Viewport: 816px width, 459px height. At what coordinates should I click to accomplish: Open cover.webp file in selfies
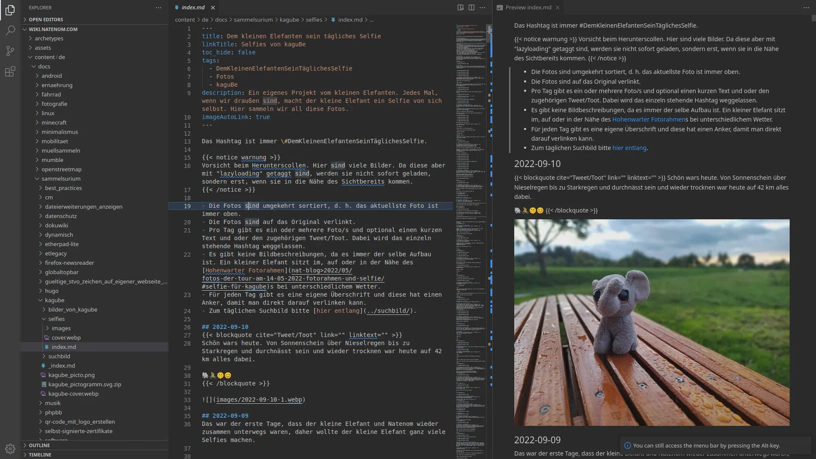point(66,338)
